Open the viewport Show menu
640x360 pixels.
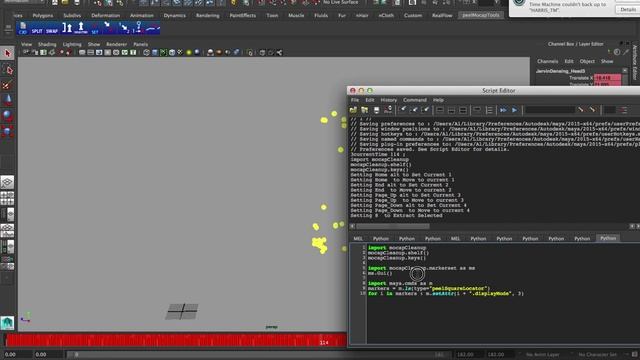pyautogui.click(x=93, y=44)
